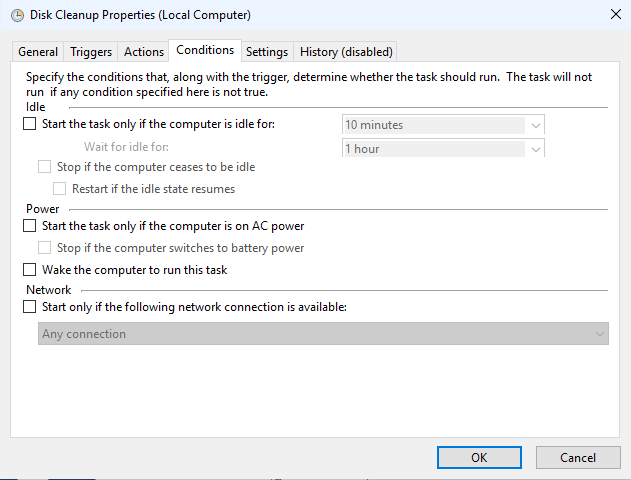Open the Any connection network dropdown
Viewport: 631px width, 480px height.
[x=323, y=334]
